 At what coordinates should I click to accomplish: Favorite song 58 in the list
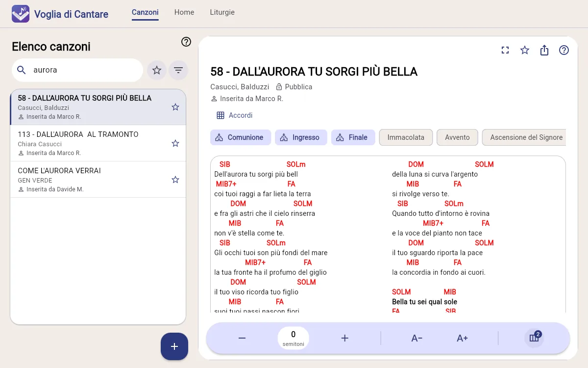(175, 107)
